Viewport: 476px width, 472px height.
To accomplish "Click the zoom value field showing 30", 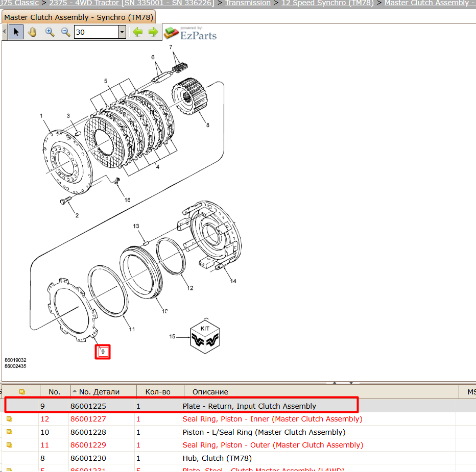I will coord(96,32).
